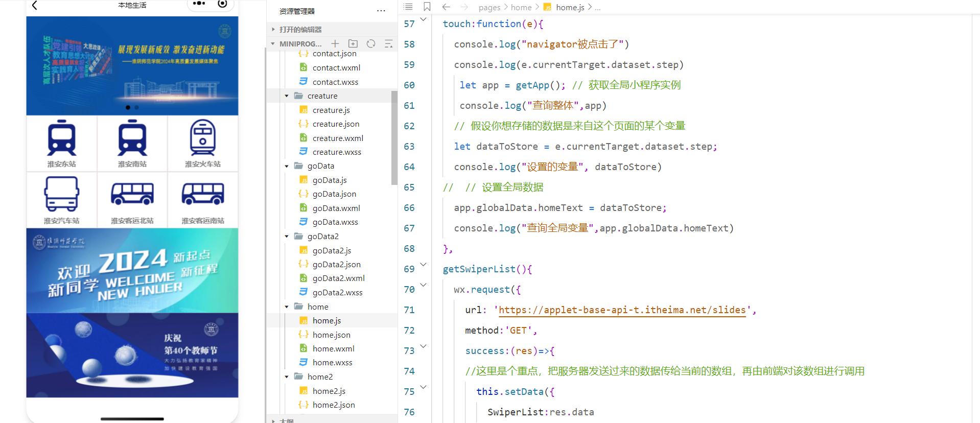Image resolution: width=980 pixels, height=423 pixels.
Task: Navigate forward in editor history
Action: pos(464,7)
